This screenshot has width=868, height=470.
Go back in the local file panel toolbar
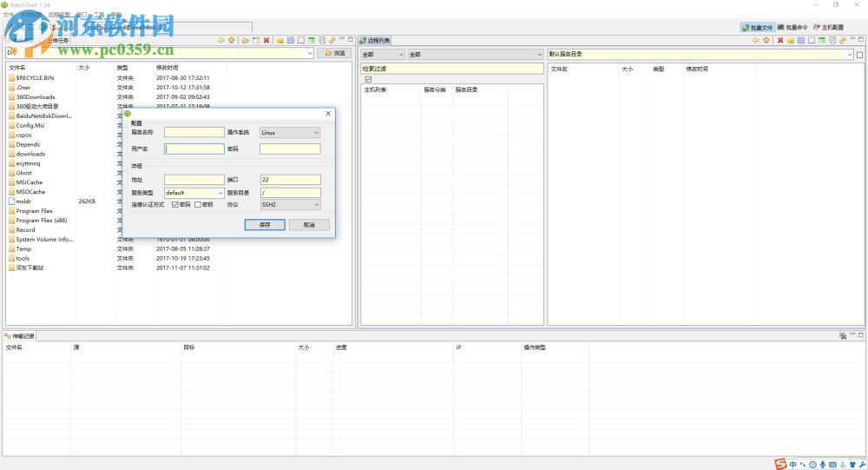(220, 41)
